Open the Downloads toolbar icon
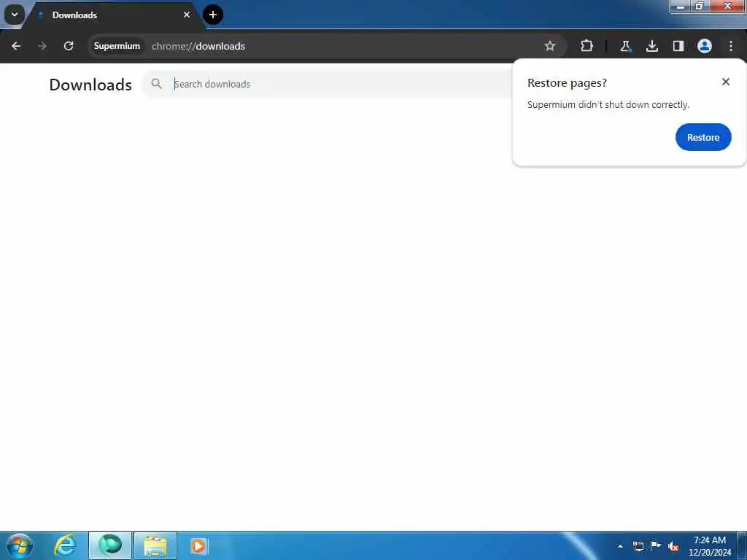 point(652,46)
